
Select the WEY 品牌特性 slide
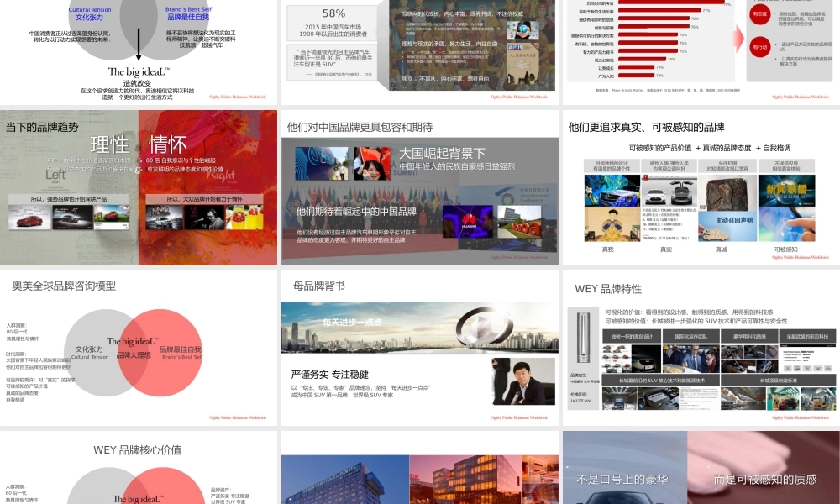point(701,347)
